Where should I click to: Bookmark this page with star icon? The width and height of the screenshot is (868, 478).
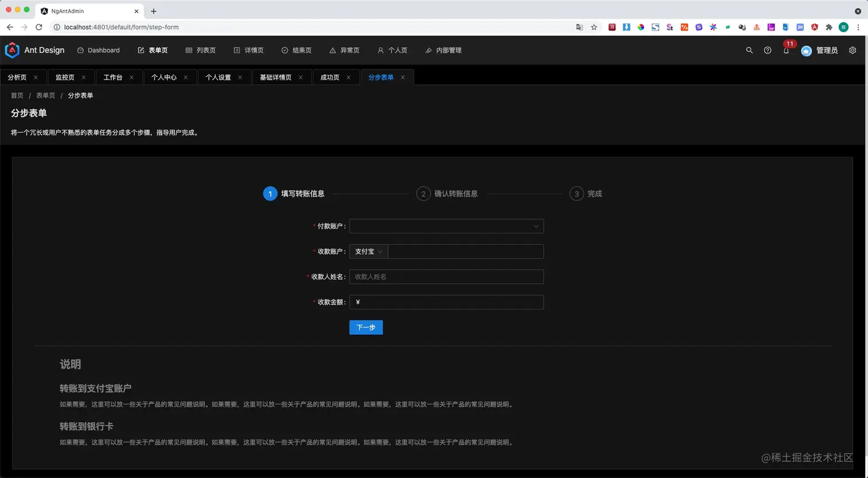(594, 27)
